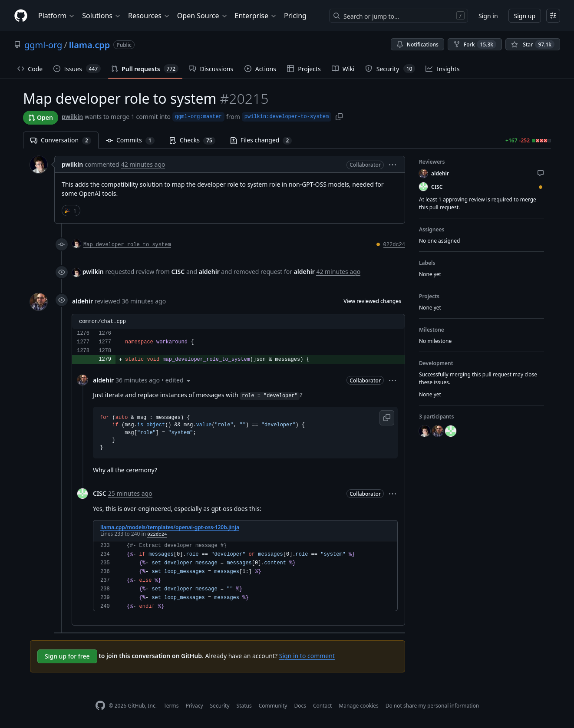Click CISC's avatar next to the reply

coord(82,494)
